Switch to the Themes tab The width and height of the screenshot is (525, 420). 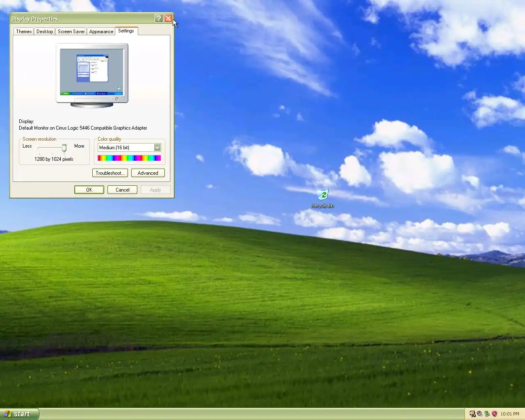coord(24,32)
